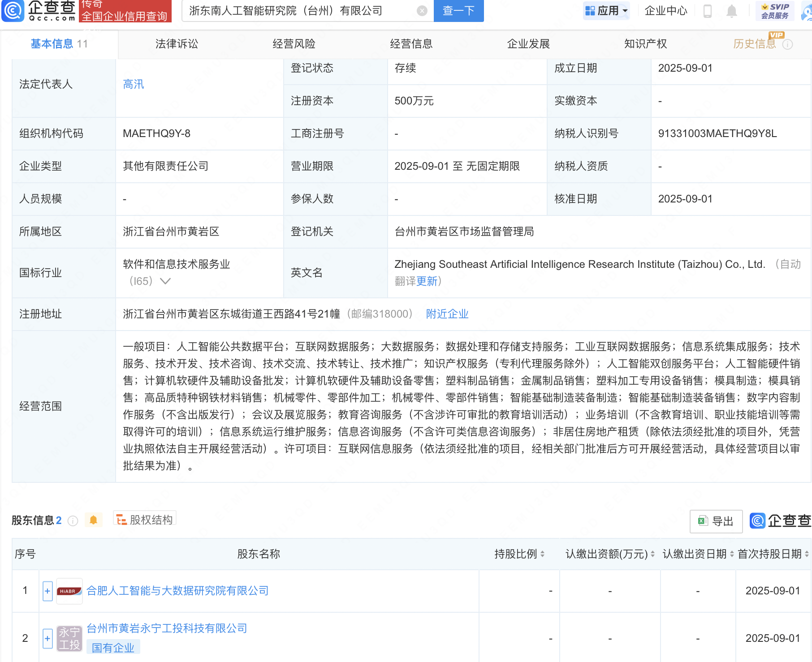The height and width of the screenshot is (662, 812).
Task: Click the 查一下 search button
Action: click(458, 11)
